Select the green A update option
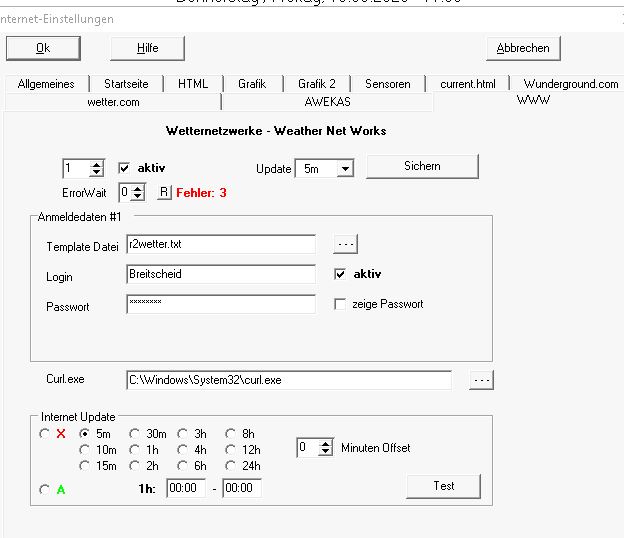Screen dimensions: 624x538 (44, 489)
